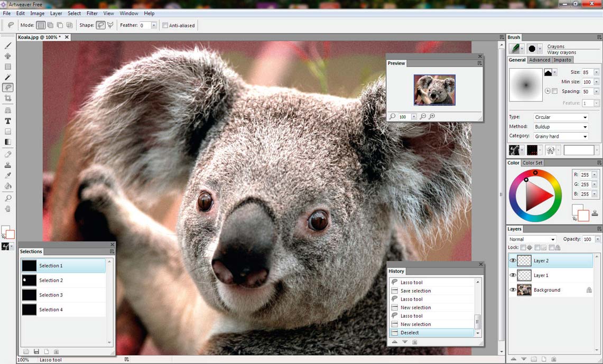
Task: Select the Text tool
Action: pos(8,120)
